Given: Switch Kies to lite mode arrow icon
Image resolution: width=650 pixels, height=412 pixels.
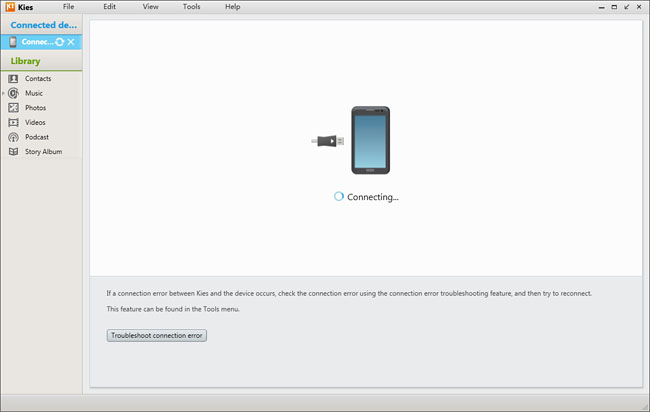Looking at the screenshot, I should click(627, 7).
